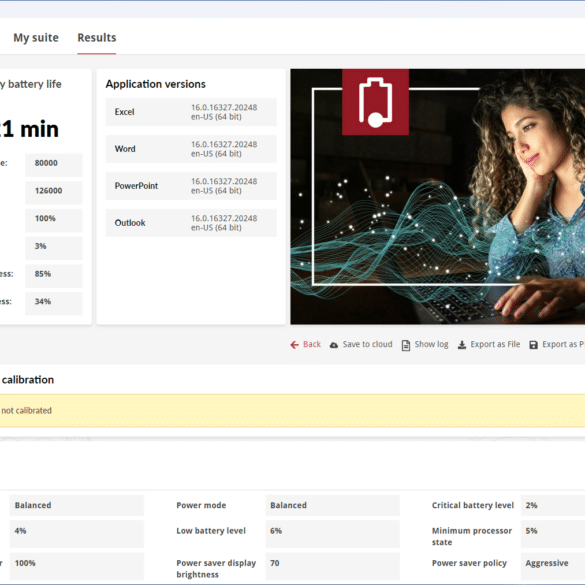Click the Save to cloud label
585x585 pixels.
tap(367, 344)
